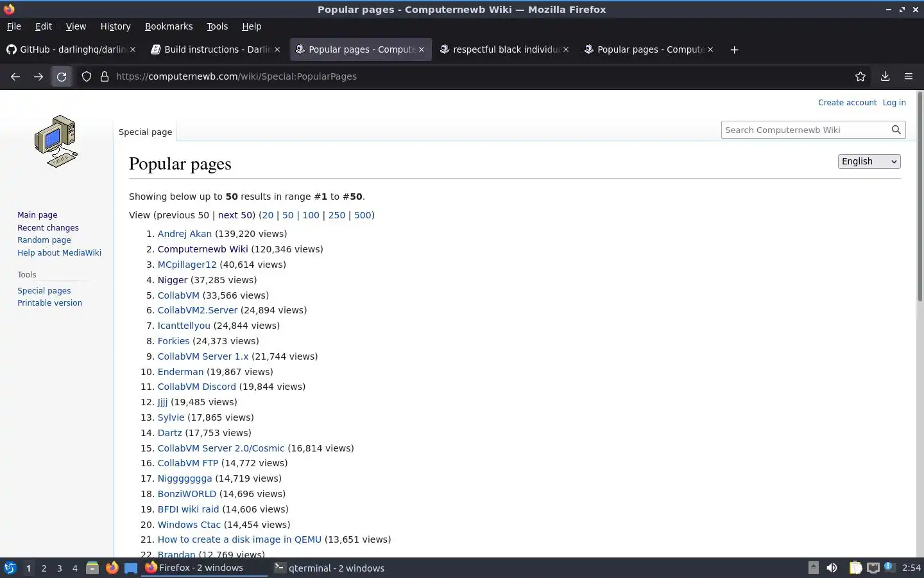Launch Firefox from taskbar quick launcher

point(112,568)
